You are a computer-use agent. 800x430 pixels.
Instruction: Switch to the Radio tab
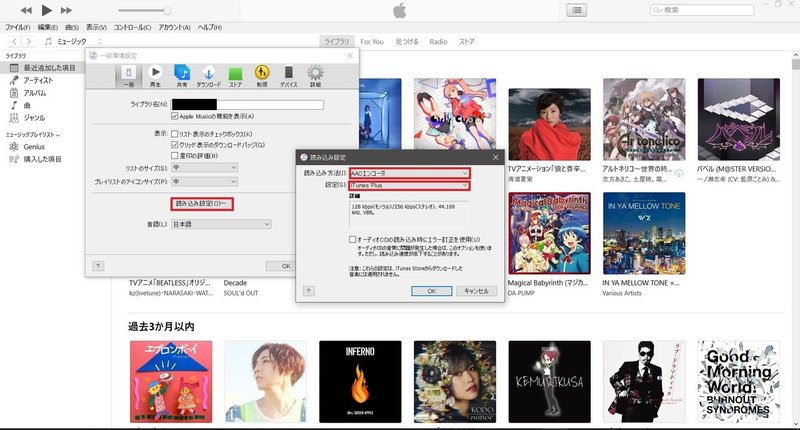(x=438, y=41)
